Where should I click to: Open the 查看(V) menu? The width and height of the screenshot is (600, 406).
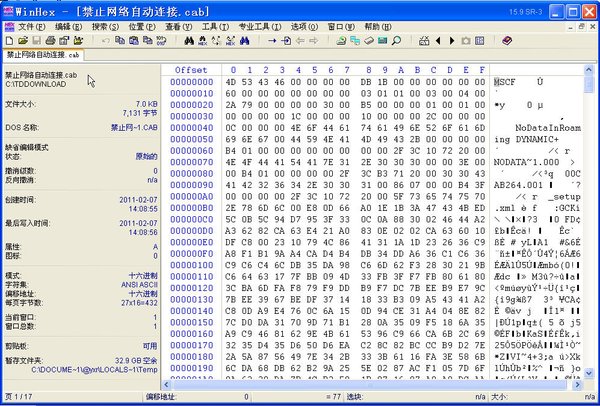click(x=179, y=27)
